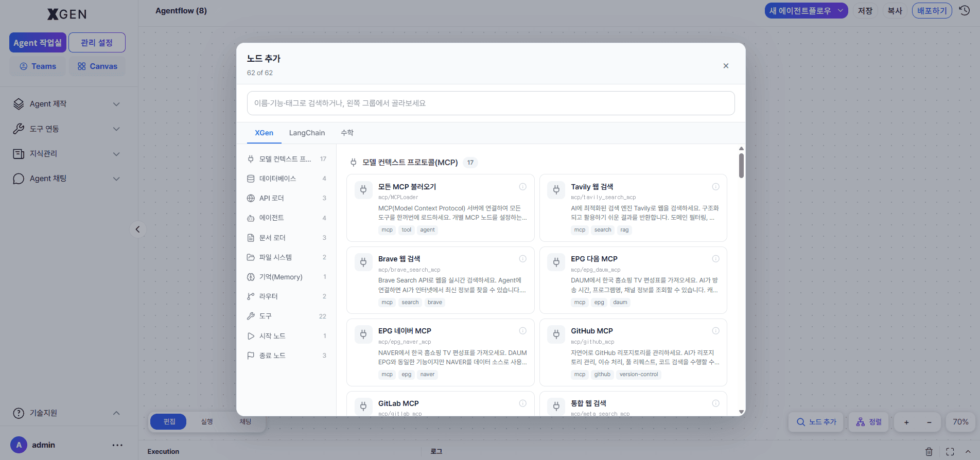Click the XGEN logo
This screenshot has width=980, height=460.
click(67, 14)
